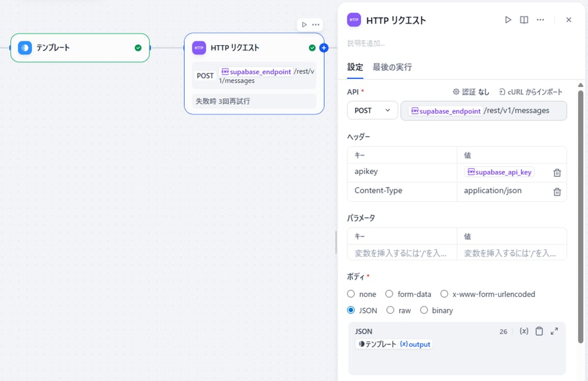Image resolution: width=588 pixels, height=381 pixels.
Task: Choose raw body type
Action: coord(390,310)
